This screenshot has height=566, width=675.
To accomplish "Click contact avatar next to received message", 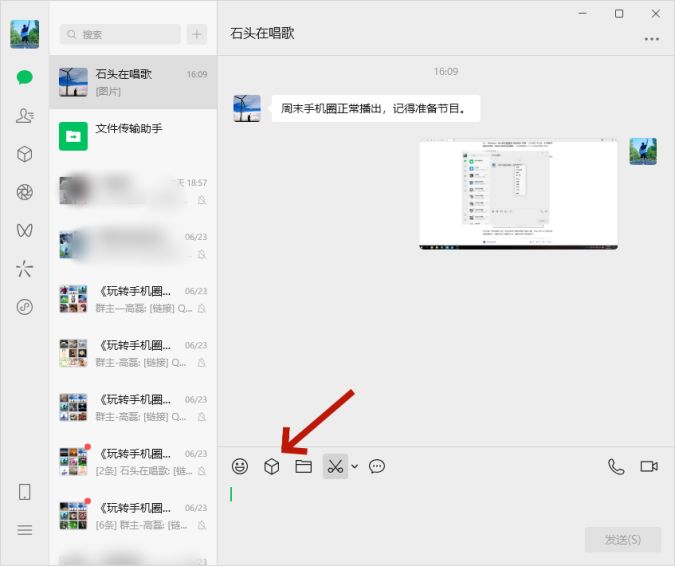I will 247,108.
